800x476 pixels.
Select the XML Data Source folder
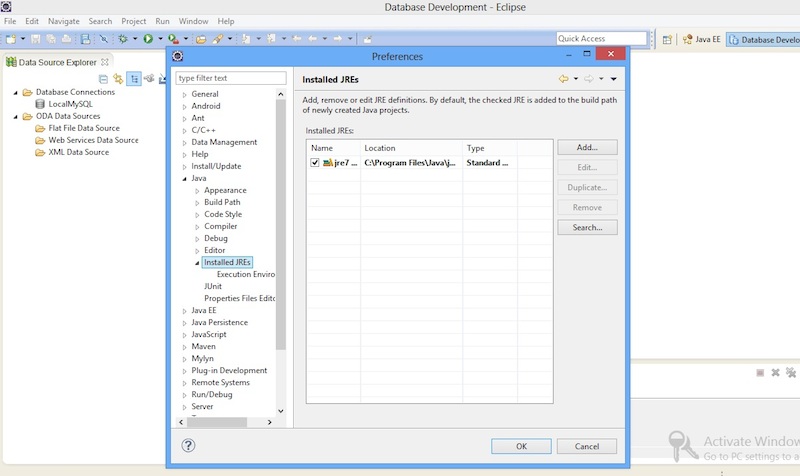[72, 153]
